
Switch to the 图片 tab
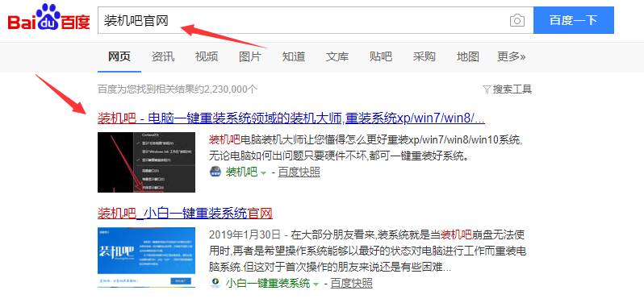(250, 56)
